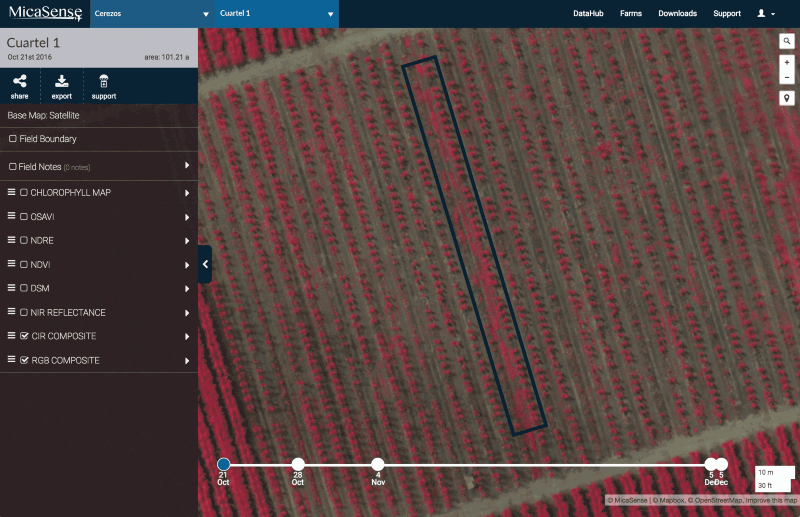The height and width of the screenshot is (517, 800).
Task: Open the support icon in sidebar
Action: pyautogui.click(x=103, y=82)
